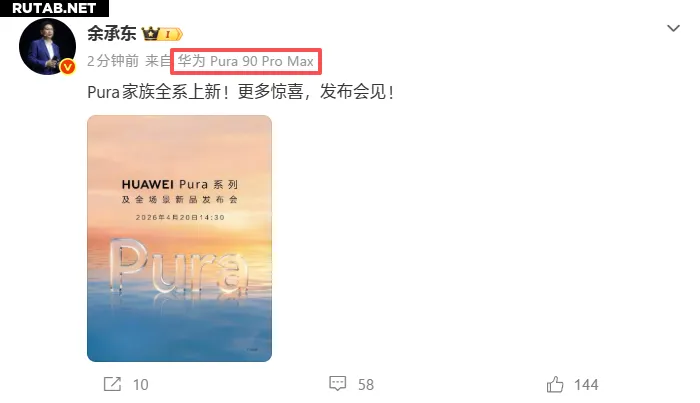Click the share/repost icon
Viewport: 700px width, 403px height.
(112, 384)
